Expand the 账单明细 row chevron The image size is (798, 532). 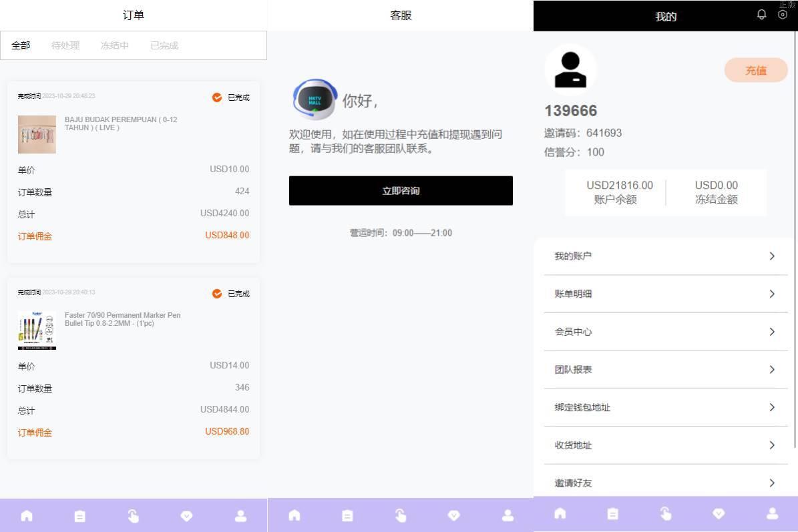(772, 294)
